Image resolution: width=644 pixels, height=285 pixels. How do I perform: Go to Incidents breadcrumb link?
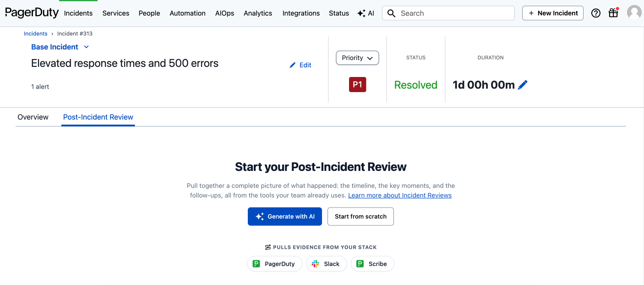click(36, 33)
